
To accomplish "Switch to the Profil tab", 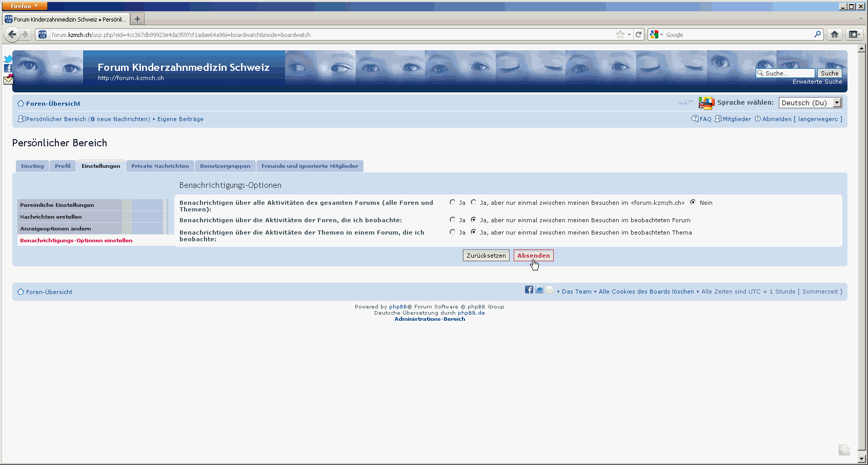I will point(63,166).
